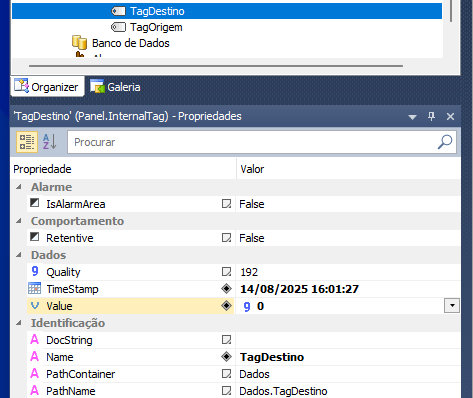Click the DocString text type icon
The height and width of the screenshot is (398, 473).
(x=35, y=339)
